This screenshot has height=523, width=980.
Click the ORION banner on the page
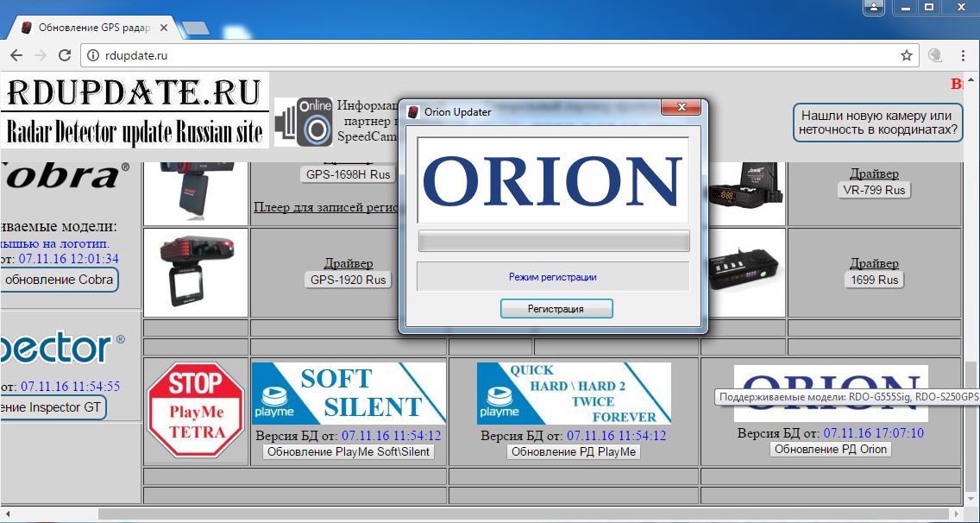[831, 394]
